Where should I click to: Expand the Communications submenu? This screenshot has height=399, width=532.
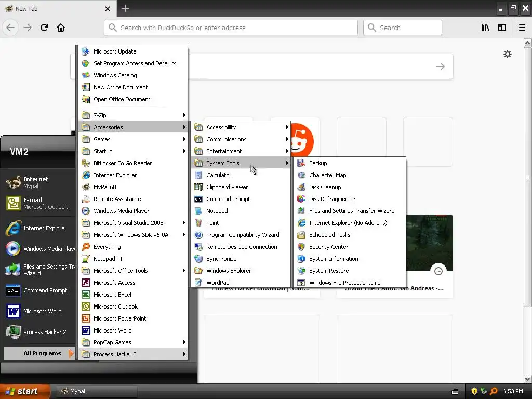coord(241,139)
